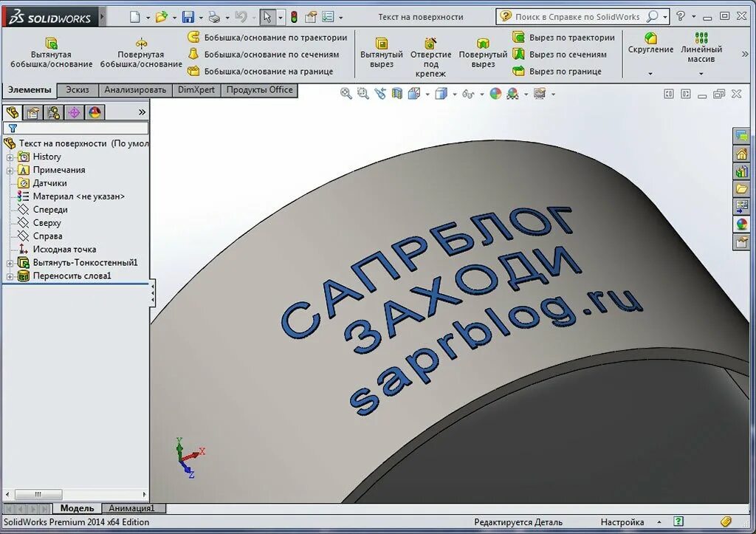Screen dimensions: 756x534
Task: Click Zoom to Fit magnifier icon
Action: (x=346, y=94)
